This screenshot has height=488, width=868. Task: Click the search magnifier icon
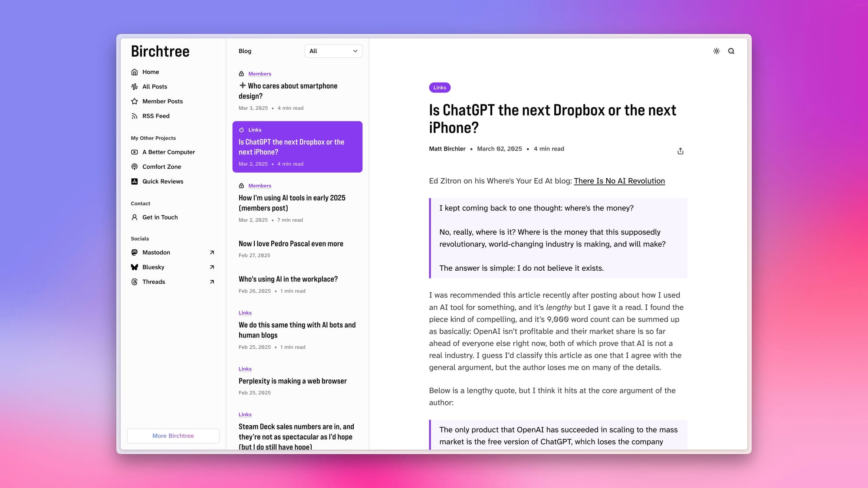[731, 51]
